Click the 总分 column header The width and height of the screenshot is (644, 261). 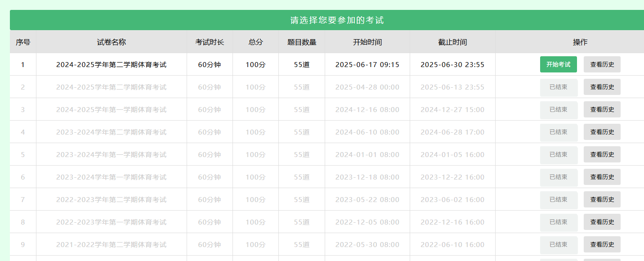point(255,42)
